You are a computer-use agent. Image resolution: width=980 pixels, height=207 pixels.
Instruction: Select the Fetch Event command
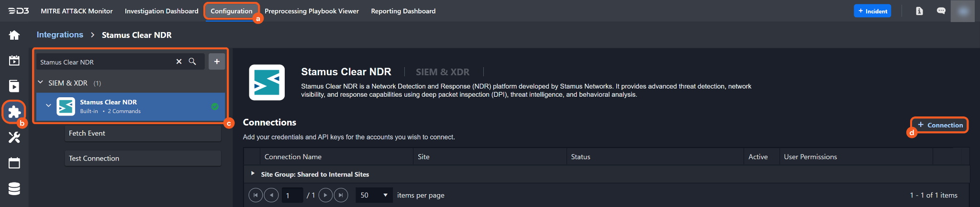143,133
